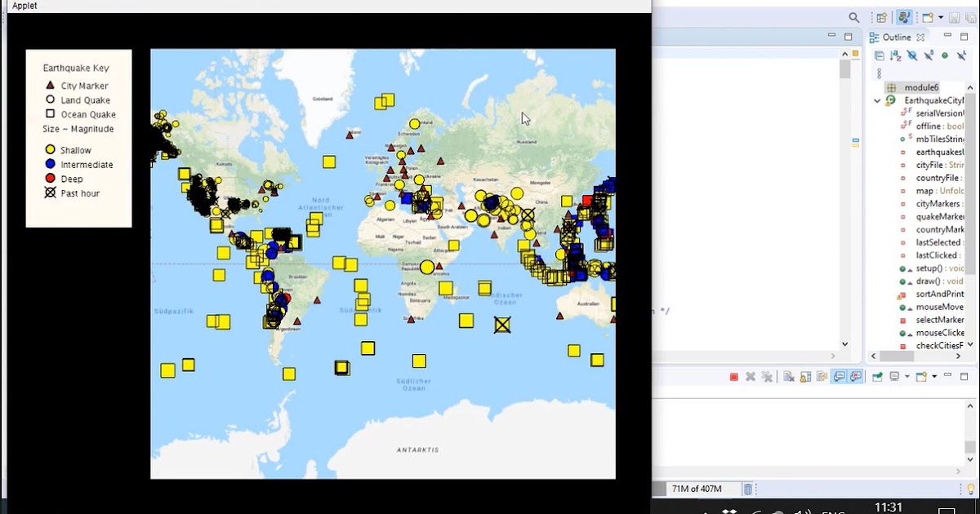Pin the console view
Screen dimensions: 980x514
[x=877, y=377]
